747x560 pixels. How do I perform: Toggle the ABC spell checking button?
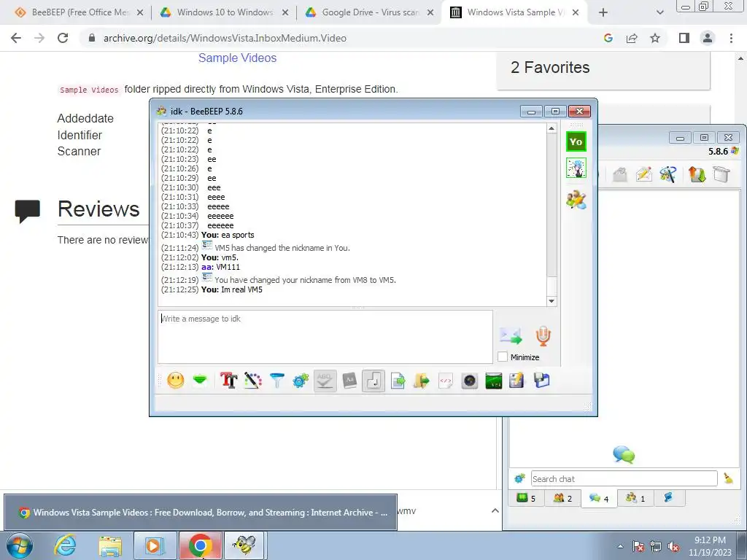[x=325, y=381]
